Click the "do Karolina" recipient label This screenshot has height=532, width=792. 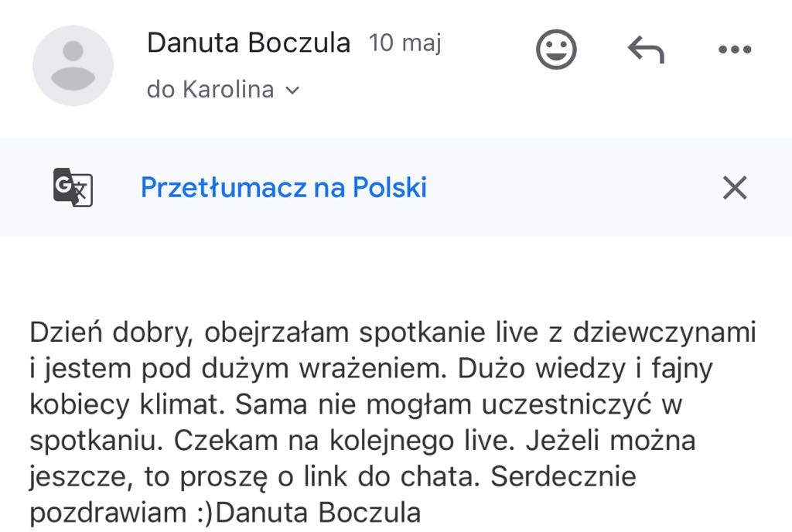point(210,90)
